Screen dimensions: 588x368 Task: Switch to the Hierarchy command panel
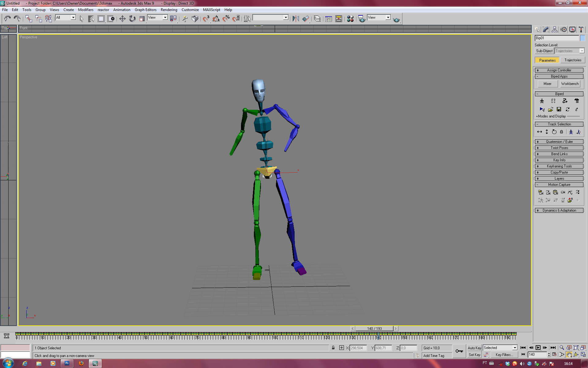(555, 29)
